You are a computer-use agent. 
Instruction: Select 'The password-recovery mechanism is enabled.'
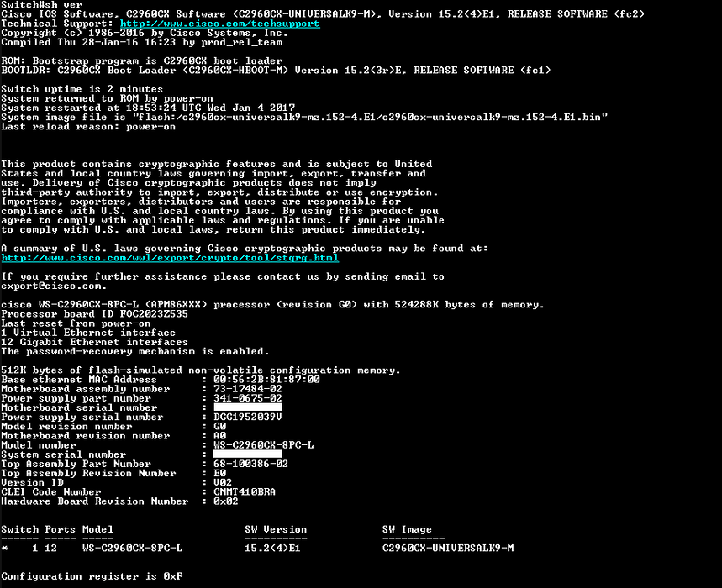coord(135,351)
